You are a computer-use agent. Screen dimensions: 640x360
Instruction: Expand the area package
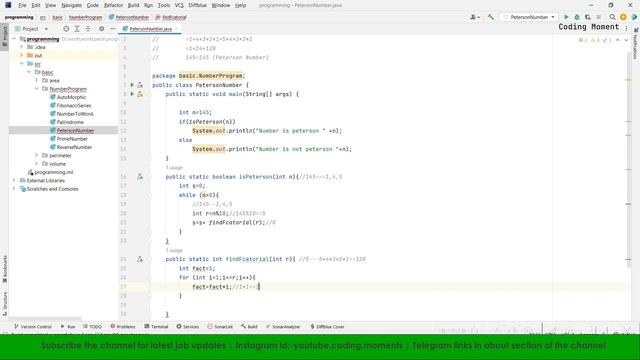coord(36,80)
